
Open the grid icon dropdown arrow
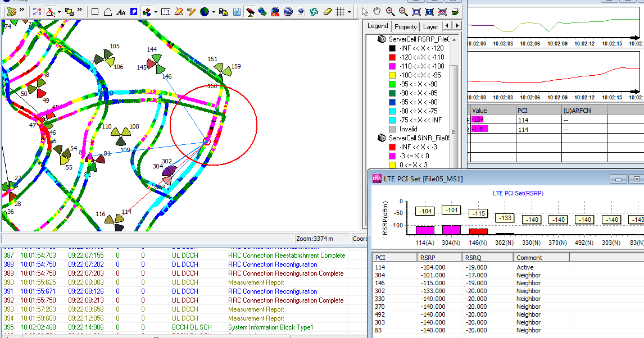348,11
